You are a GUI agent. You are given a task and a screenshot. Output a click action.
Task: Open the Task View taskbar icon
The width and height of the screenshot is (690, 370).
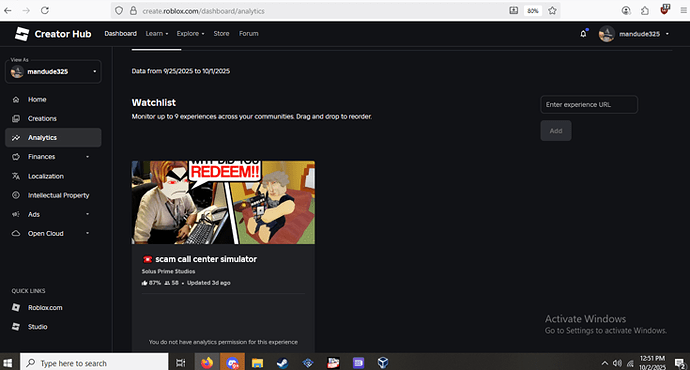(x=180, y=363)
